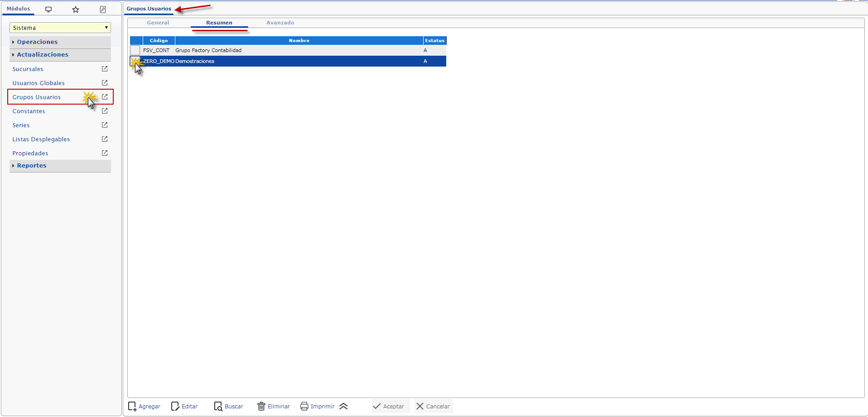Click the ZERO_DEMO code cell

click(x=159, y=61)
